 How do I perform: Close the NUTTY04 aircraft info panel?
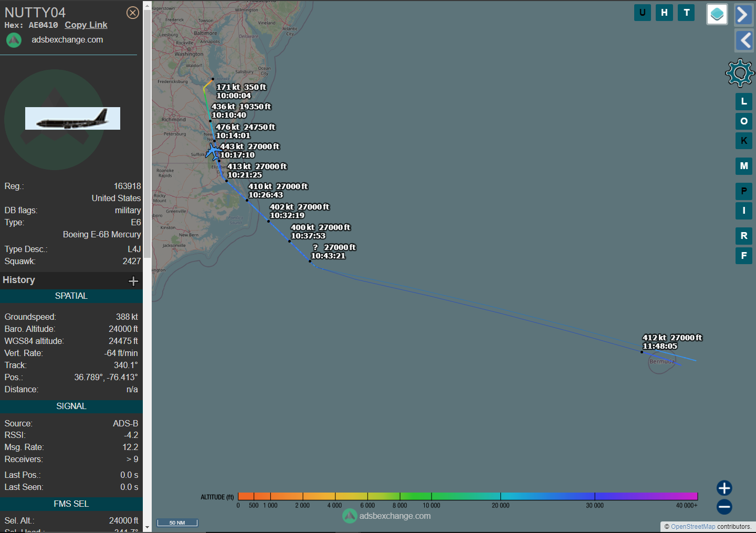tap(133, 13)
